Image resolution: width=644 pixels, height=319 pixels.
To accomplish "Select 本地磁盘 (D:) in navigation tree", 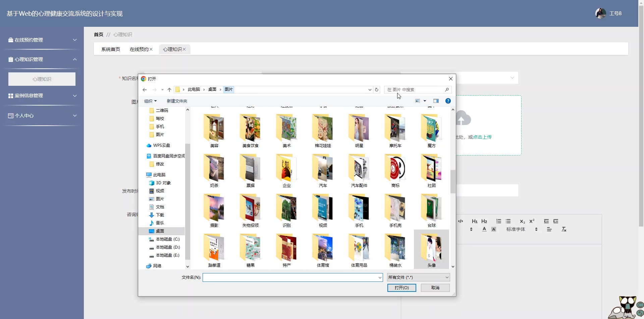I will coord(168,247).
